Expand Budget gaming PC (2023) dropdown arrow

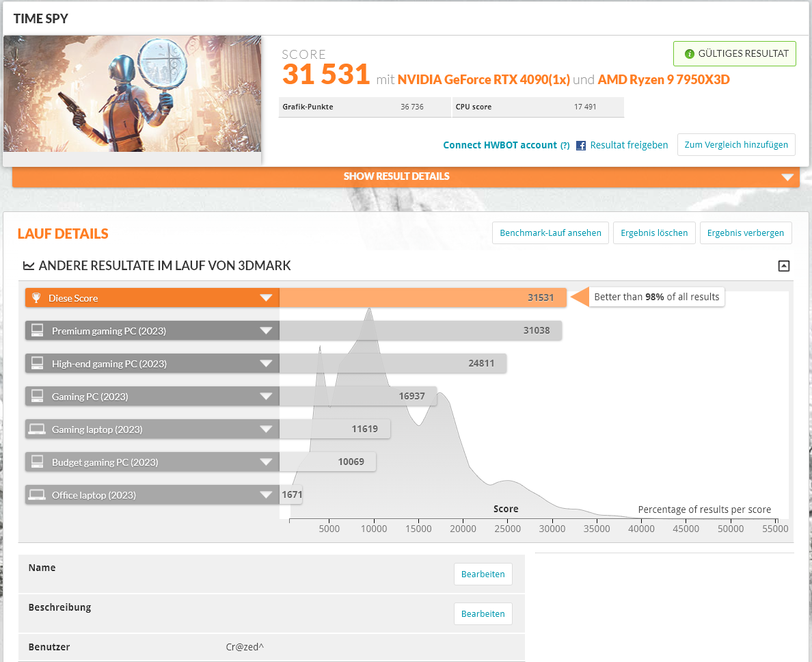tap(266, 462)
